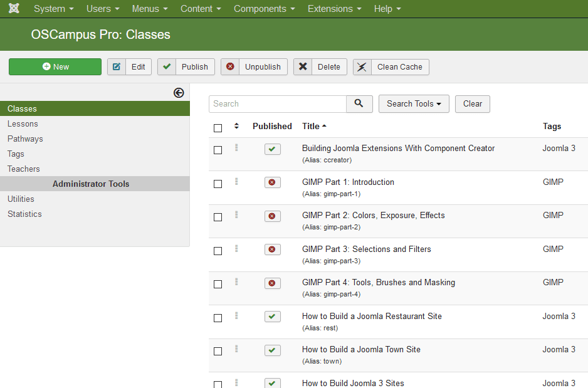Click the green Publish checkmark icon

[167, 66]
